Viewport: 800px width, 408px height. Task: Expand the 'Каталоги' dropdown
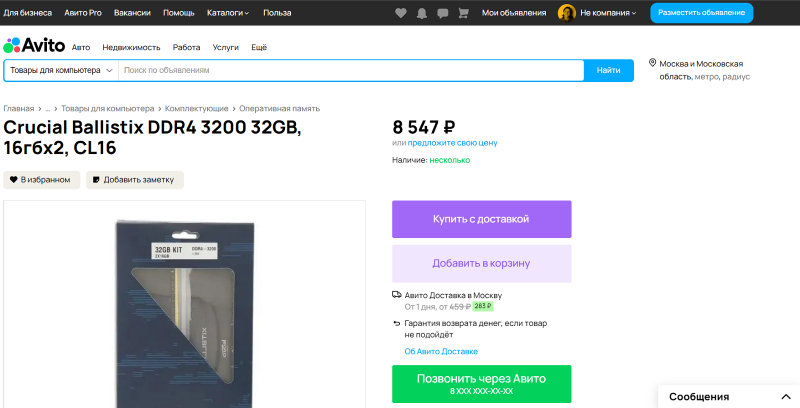pos(228,13)
